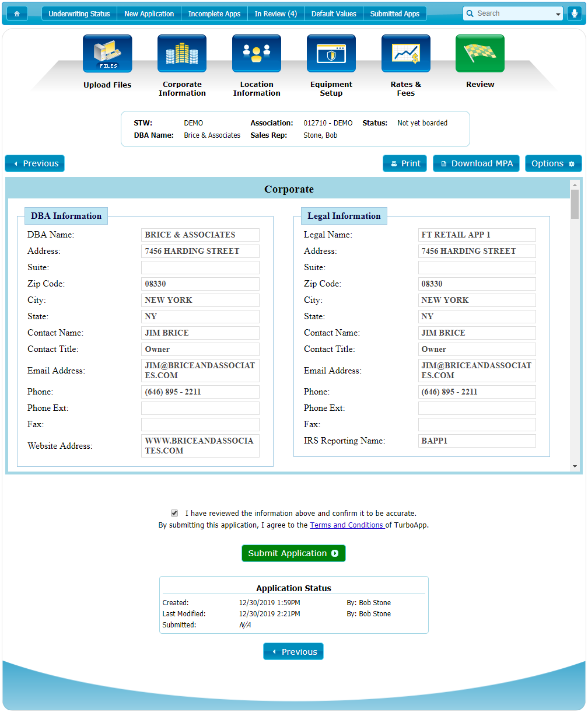The height and width of the screenshot is (712, 588).
Task: Activate the microphone voice search icon
Action: [573, 13]
